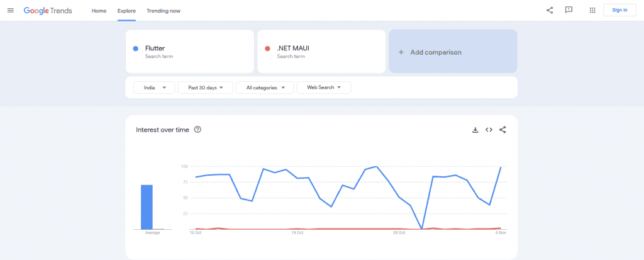Go to the Home tab
Screen dimensions: 644x260
(x=99, y=11)
